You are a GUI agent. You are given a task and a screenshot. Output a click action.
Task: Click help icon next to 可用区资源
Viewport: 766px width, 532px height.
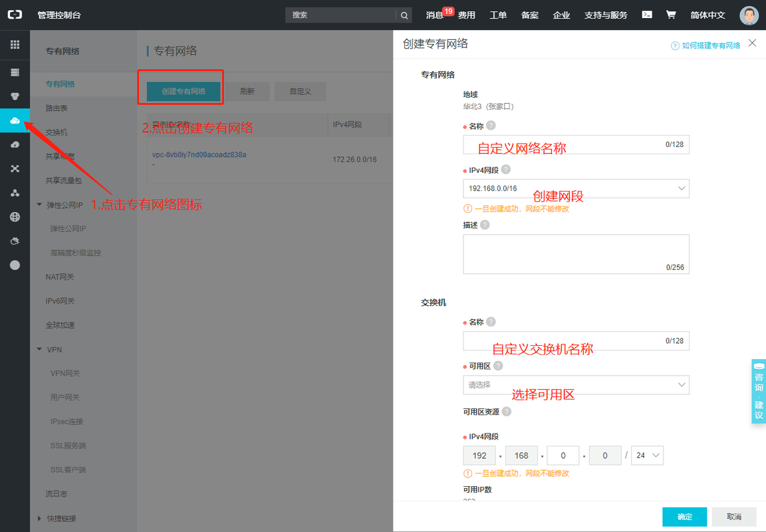point(507,412)
